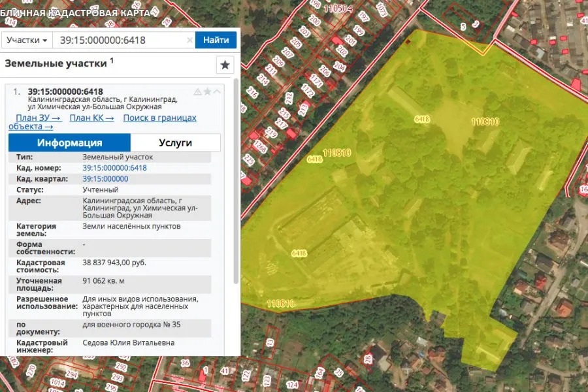
Task: Click the cadastral value 38 837 943,00 руб.
Action: [114, 263]
